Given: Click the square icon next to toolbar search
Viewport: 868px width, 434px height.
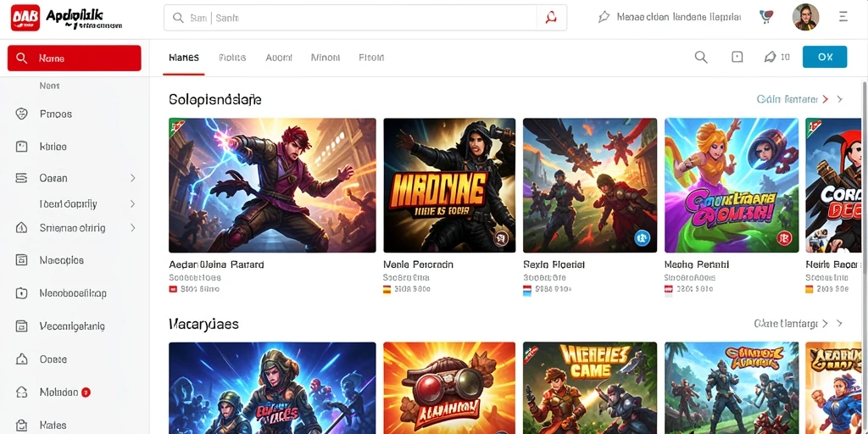Looking at the screenshot, I should pos(737,57).
